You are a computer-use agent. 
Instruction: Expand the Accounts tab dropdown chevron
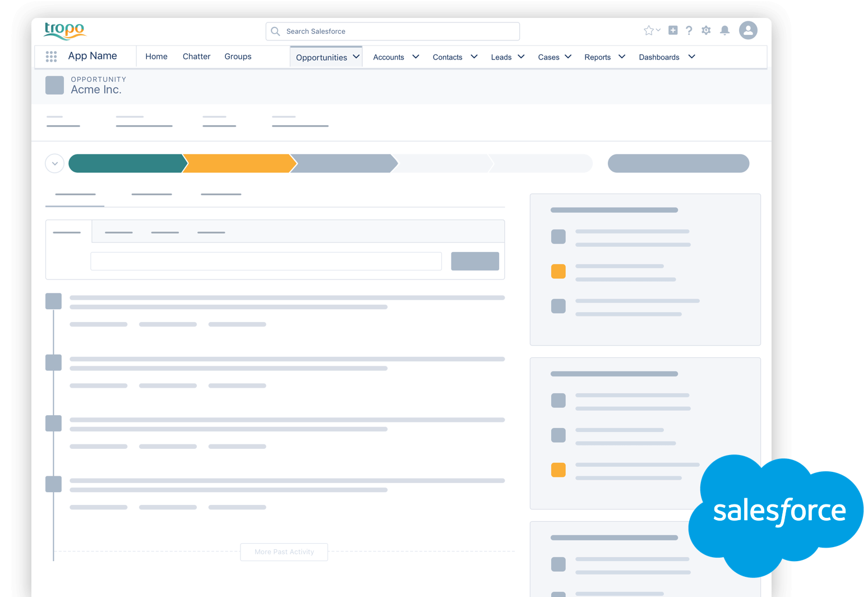pos(415,57)
